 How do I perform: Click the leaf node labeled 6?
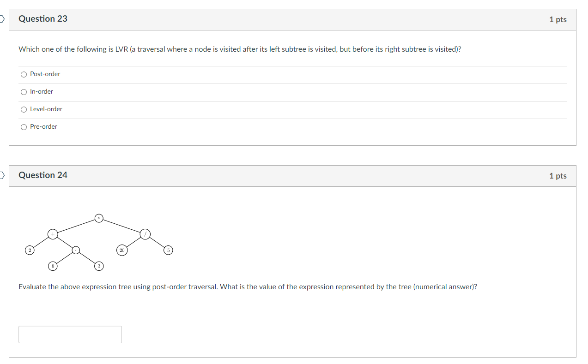(53, 266)
